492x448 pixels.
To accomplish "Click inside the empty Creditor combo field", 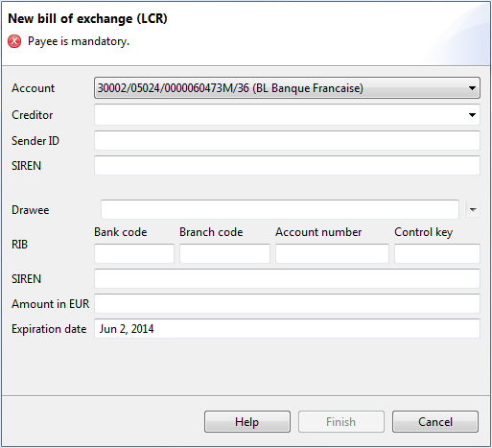I will [280, 115].
